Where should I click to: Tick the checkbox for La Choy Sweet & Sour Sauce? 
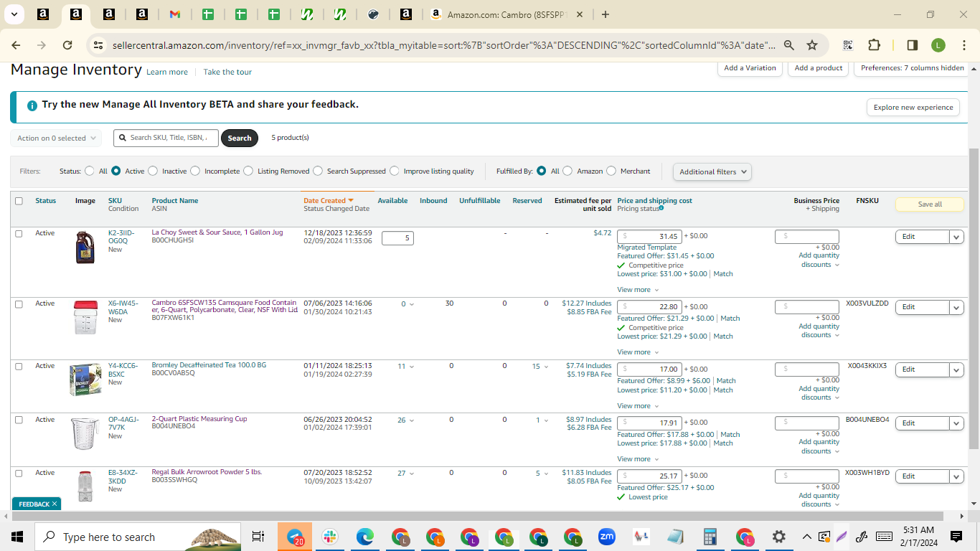(19, 233)
